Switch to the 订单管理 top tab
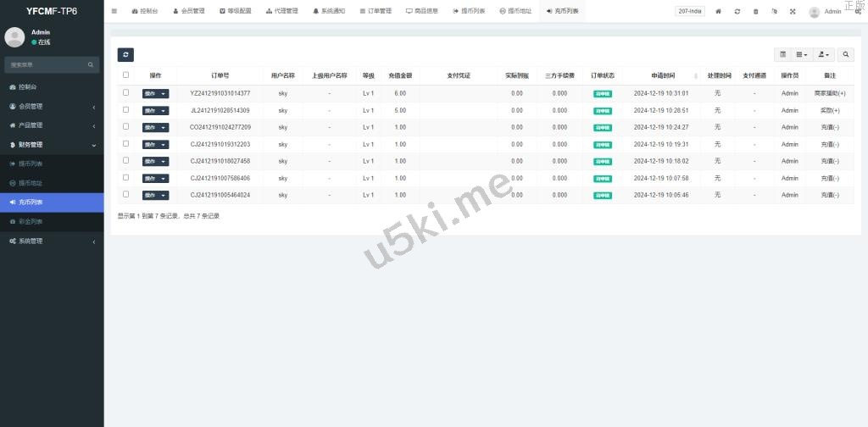 click(376, 11)
